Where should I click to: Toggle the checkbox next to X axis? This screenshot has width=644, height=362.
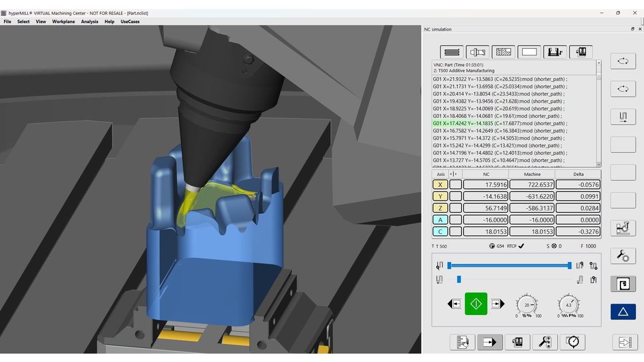(456, 184)
